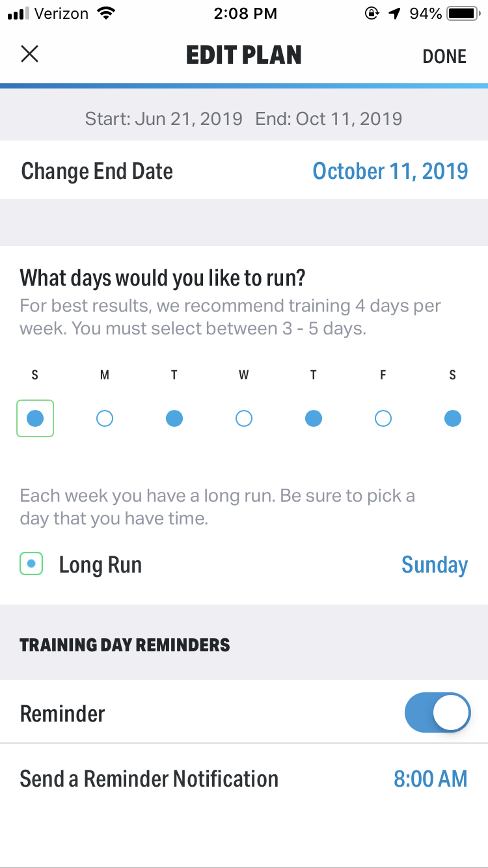
Task: Deselect Sunday as a run day
Action: click(x=35, y=418)
